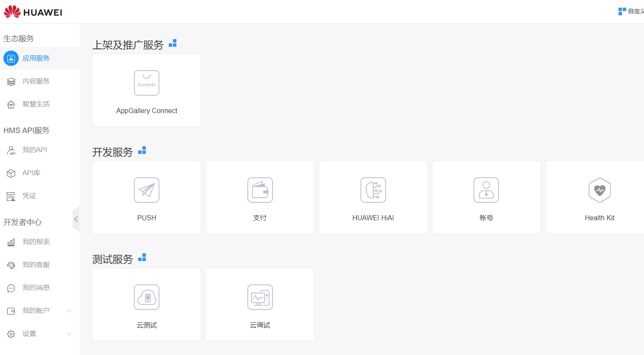
Task: Click the HMS API服务 sidebar group title
Action: pyautogui.click(x=26, y=130)
